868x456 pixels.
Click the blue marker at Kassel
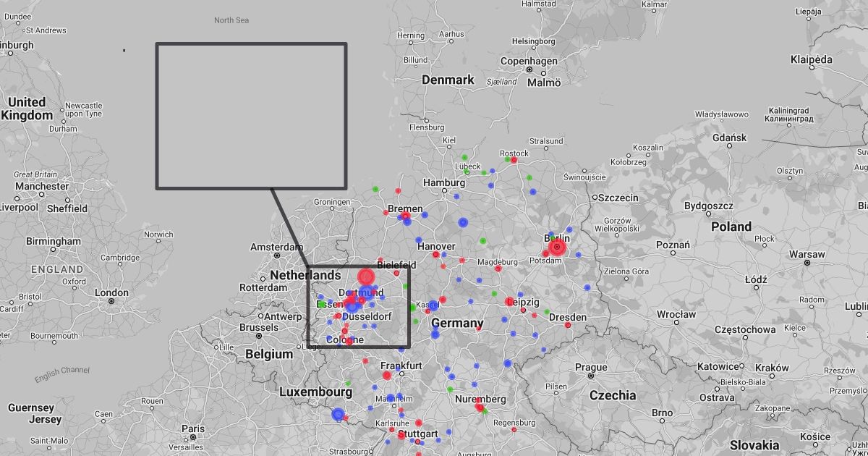click(x=433, y=305)
